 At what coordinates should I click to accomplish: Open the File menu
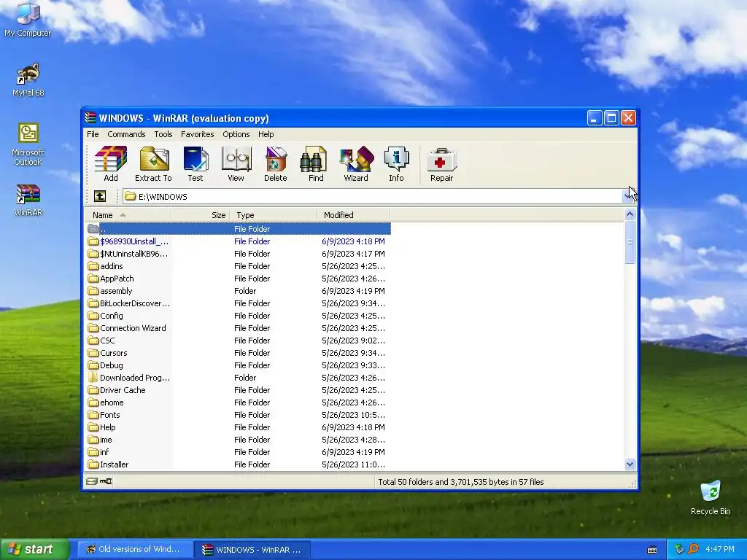pyautogui.click(x=93, y=134)
